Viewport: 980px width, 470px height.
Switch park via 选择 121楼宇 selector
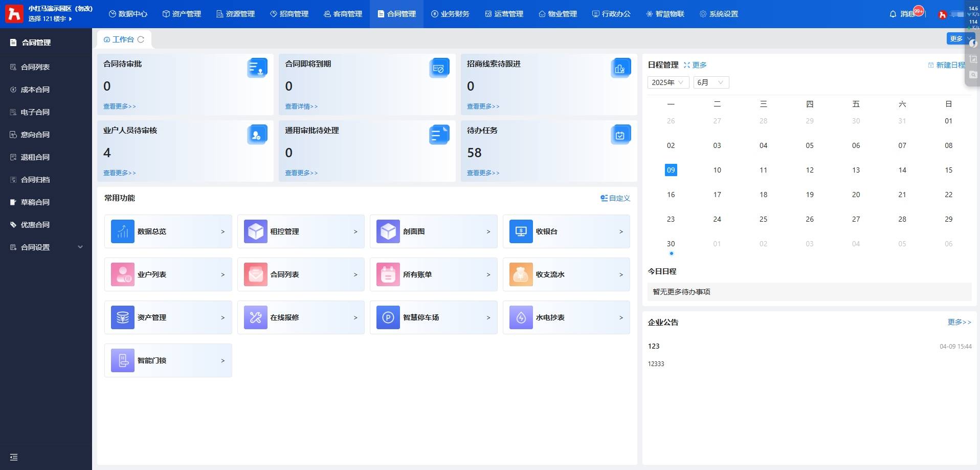(x=50, y=19)
